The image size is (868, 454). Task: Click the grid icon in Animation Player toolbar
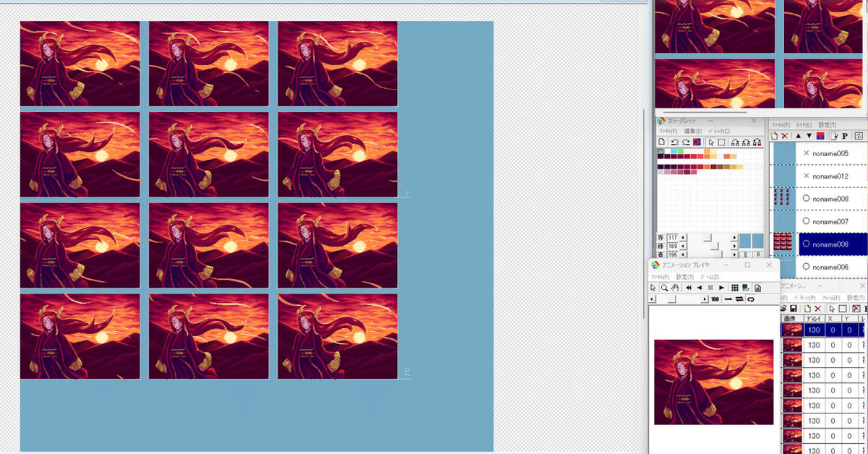tap(735, 288)
